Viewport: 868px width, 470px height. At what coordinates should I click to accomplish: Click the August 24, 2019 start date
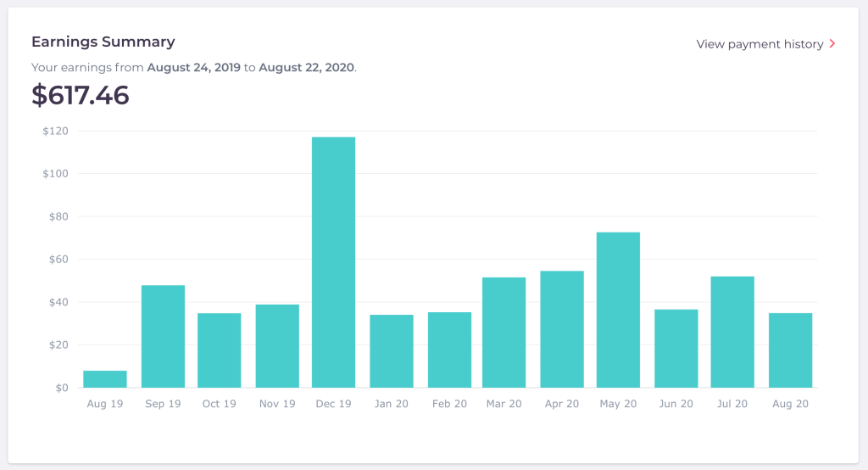click(193, 67)
